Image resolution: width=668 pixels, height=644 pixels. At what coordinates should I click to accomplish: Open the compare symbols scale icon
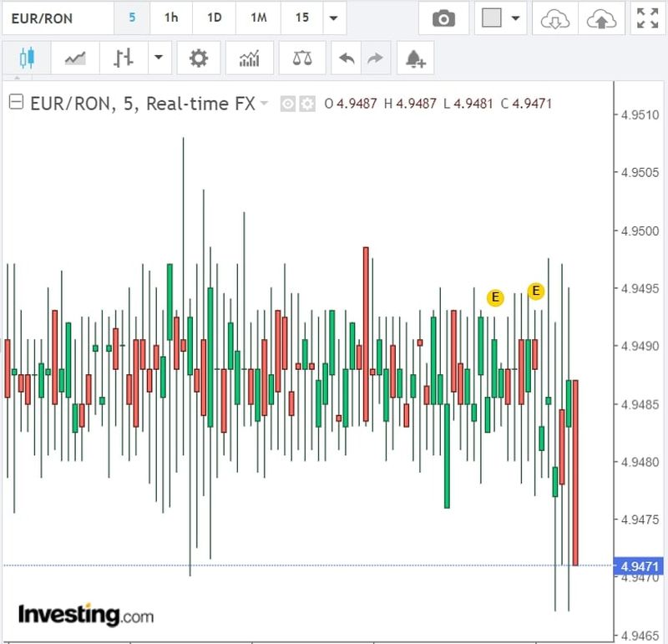tap(301, 58)
